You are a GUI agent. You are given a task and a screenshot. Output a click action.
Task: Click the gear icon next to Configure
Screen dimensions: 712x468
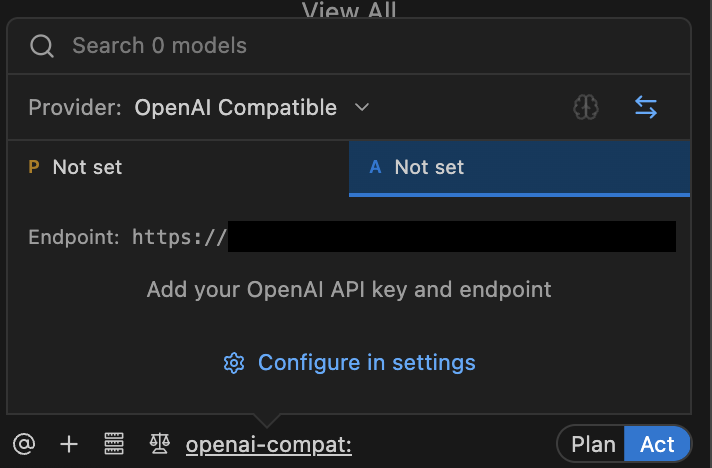click(234, 362)
